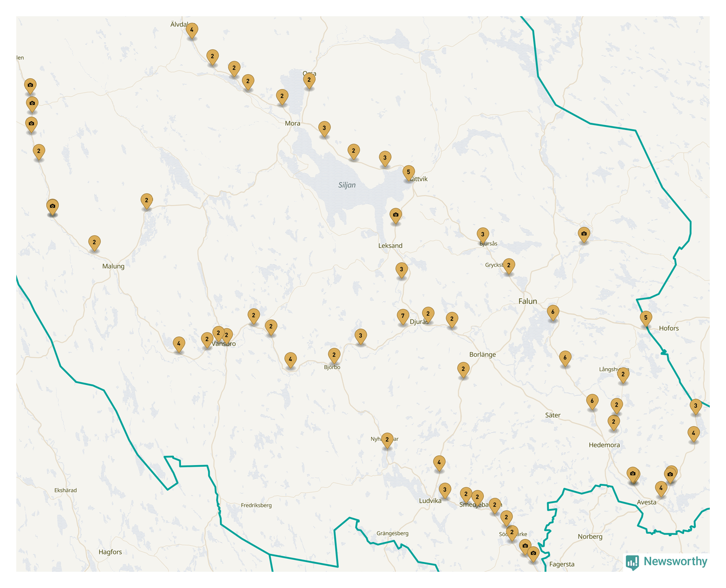Screen dimensions: 726x588
Task: Click the Falun city label
Action: point(527,301)
